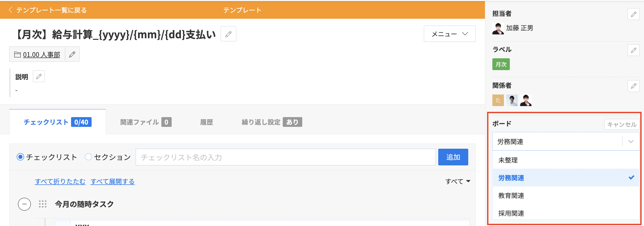Click the 追加 button

point(453,157)
